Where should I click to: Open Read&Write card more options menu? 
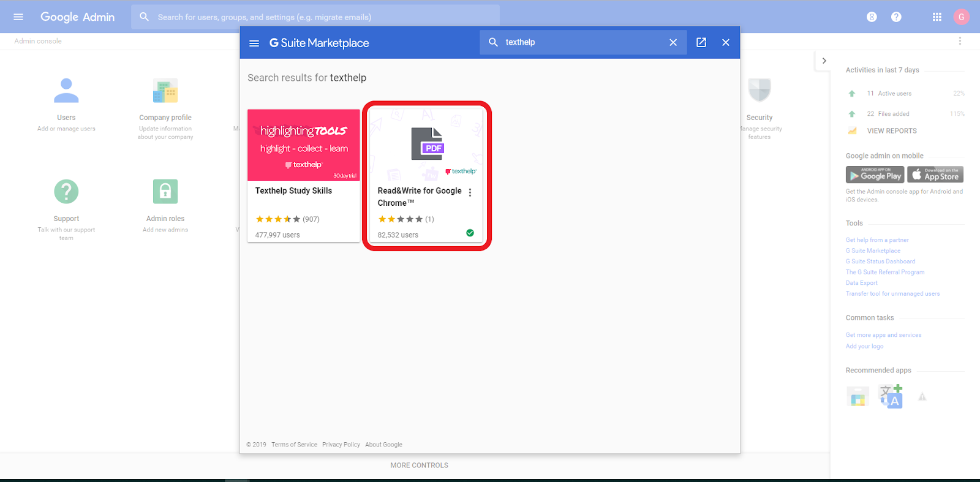pos(470,192)
